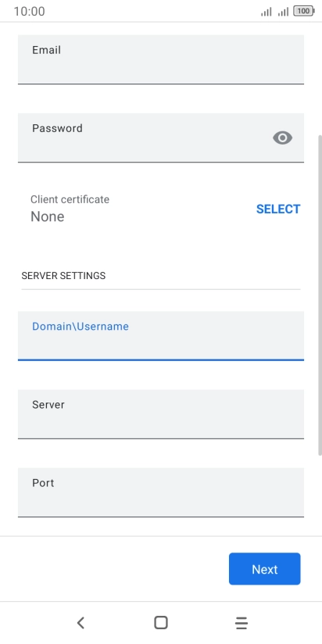Open the recent apps three-line icon

pyautogui.click(x=241, y=623)
